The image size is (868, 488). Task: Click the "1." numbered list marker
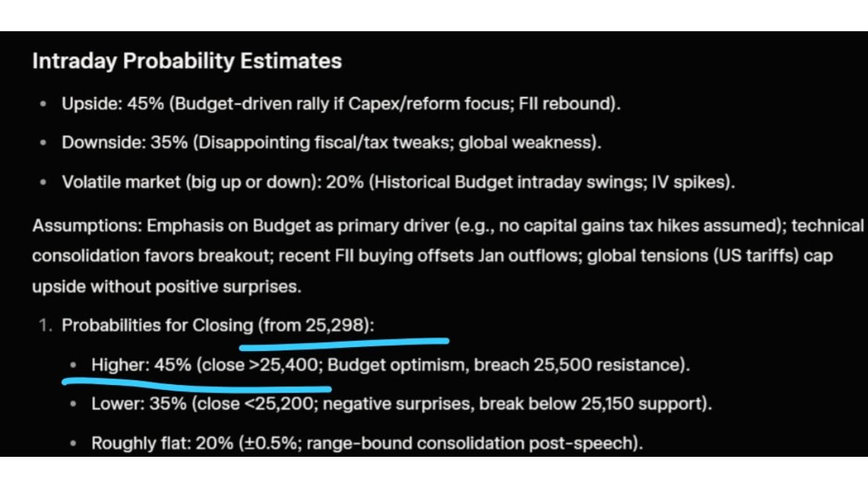click(x=45, y=325)
